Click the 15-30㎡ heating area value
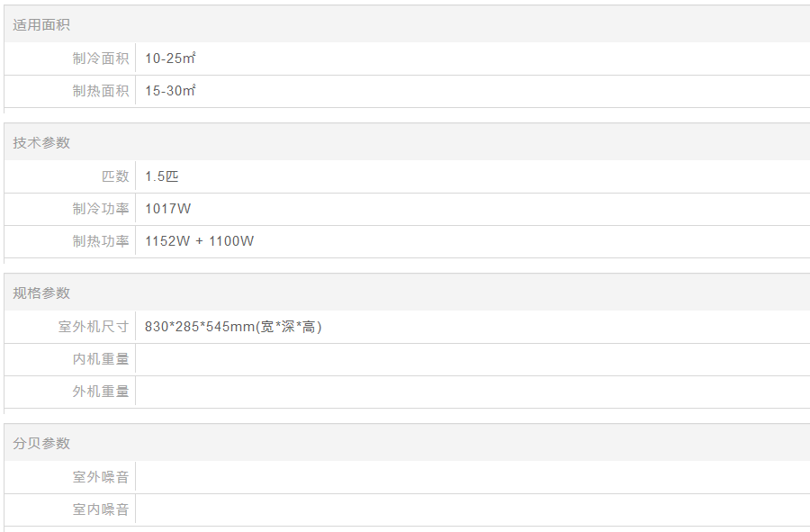This screenshot has width=810, height=532. (x=170, y=91)
